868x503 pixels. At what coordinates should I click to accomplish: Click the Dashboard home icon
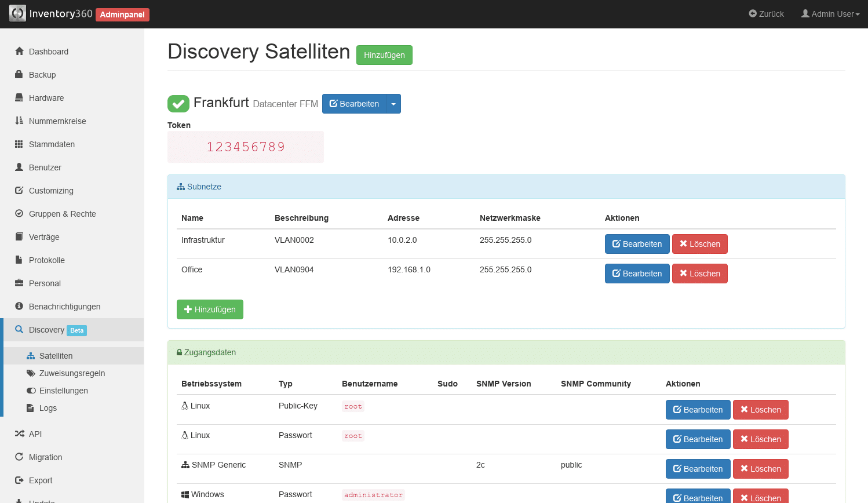point(19,51)
